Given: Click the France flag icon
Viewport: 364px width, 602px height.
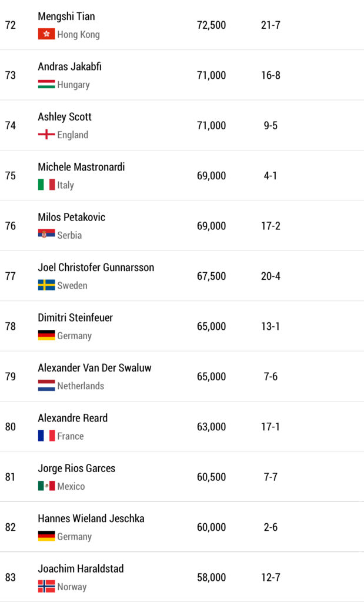Looking at the screenshot, I should [x=46, y=436].
